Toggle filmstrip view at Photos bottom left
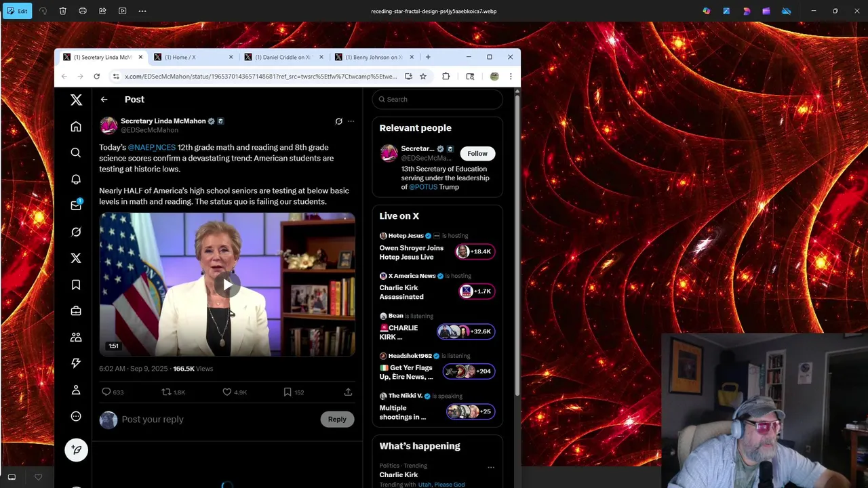 coord(12,477)
